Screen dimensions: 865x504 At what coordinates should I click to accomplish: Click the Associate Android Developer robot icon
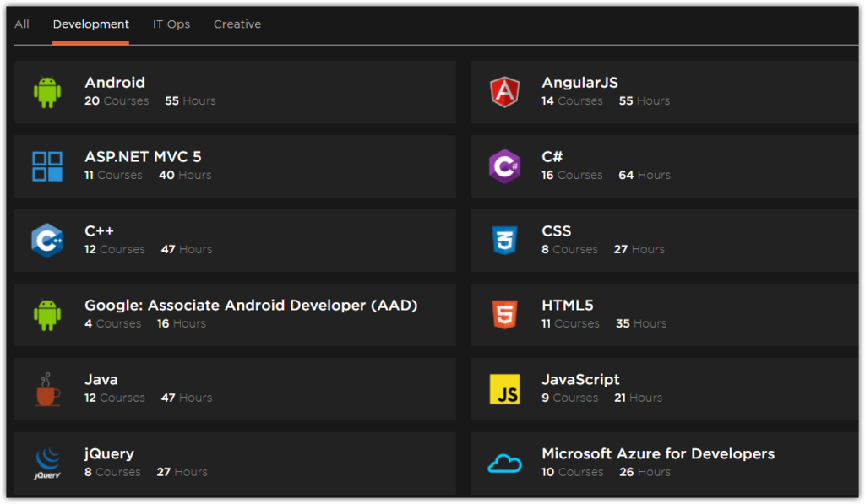[47, 315]
